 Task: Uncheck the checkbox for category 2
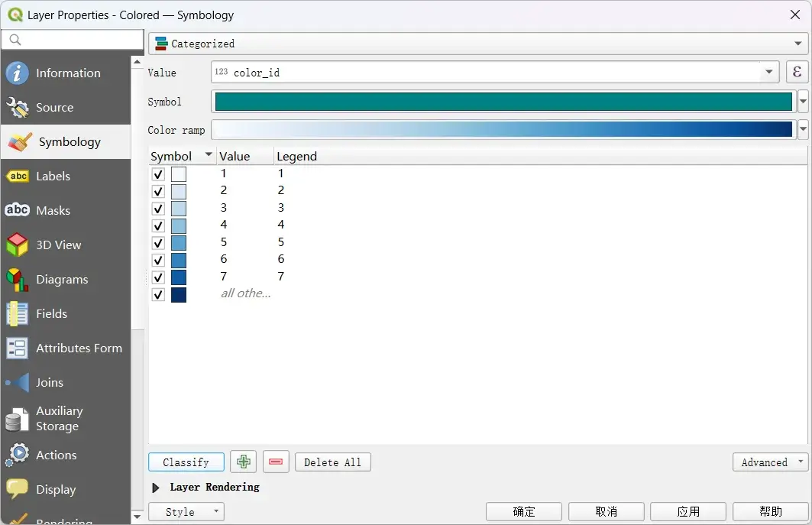[158, 191]
